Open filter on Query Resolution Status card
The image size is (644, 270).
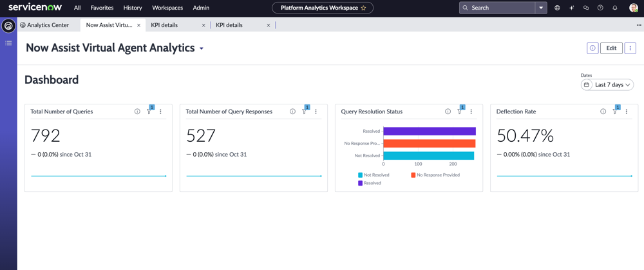[x=459, y=111]
